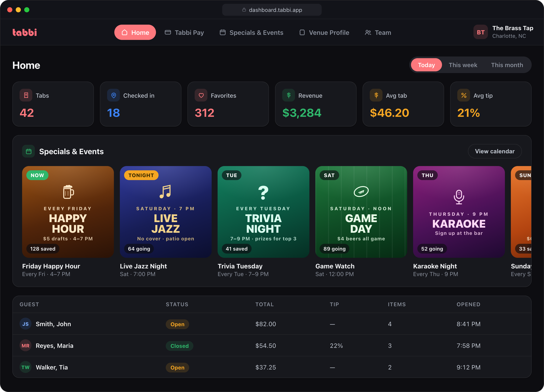Screen dimensions: 544x392
Task: Click the Avg tab dollar icon
Action: tap(376, 95)
